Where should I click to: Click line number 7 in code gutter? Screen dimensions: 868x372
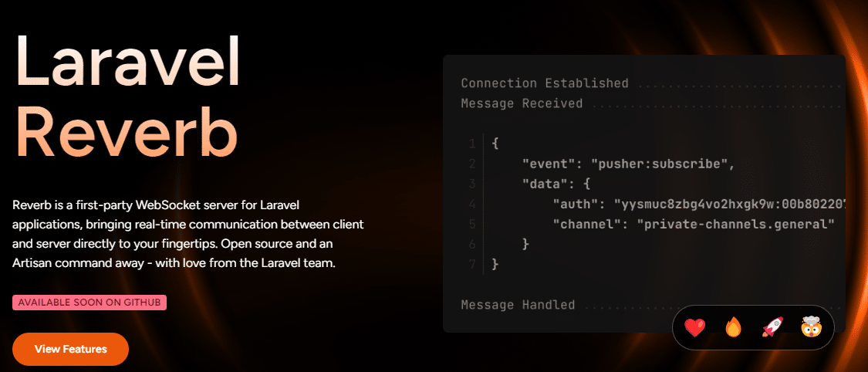471,265
